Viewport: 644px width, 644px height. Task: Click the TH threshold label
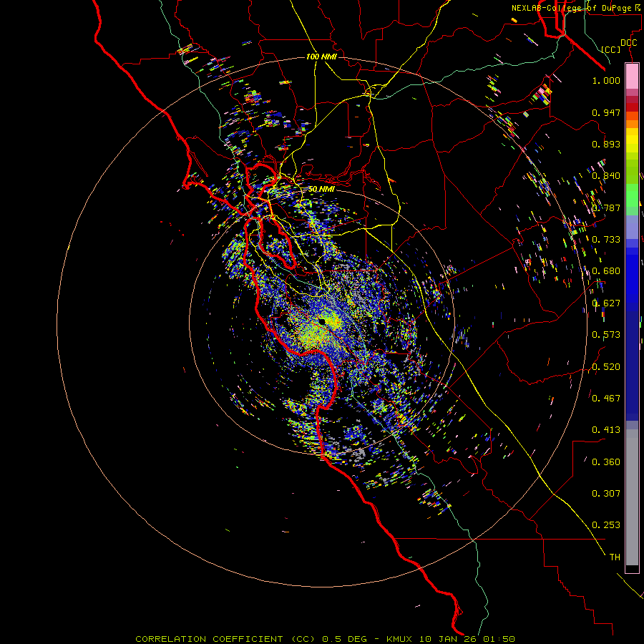coord(615,557)
